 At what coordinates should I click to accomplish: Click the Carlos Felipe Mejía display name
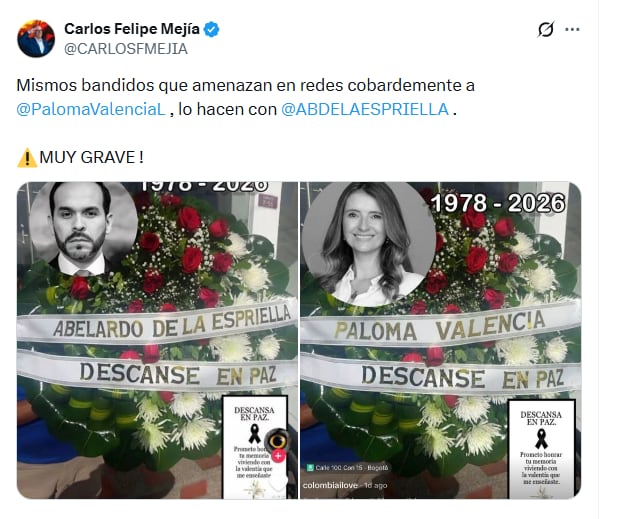pos(132,29)
